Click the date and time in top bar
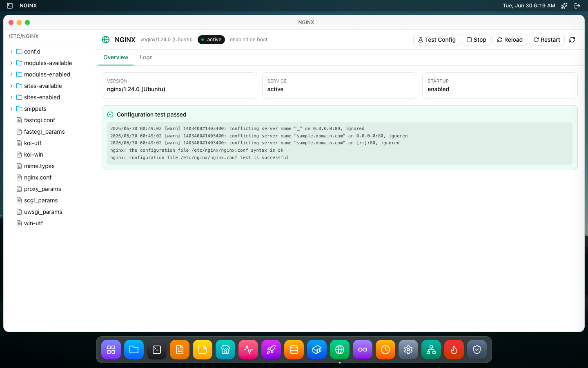The width and height of the screenshot is (588, 368). click(529, 6)
